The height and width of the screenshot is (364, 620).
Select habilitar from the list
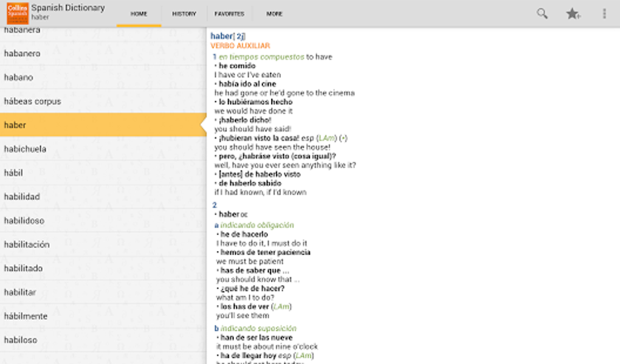pos(20,292)
